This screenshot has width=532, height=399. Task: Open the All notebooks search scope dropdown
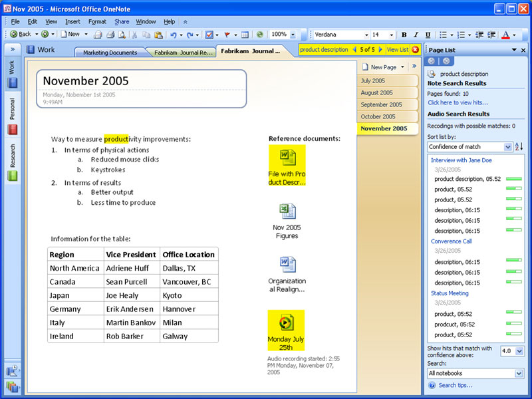point(519,374)
